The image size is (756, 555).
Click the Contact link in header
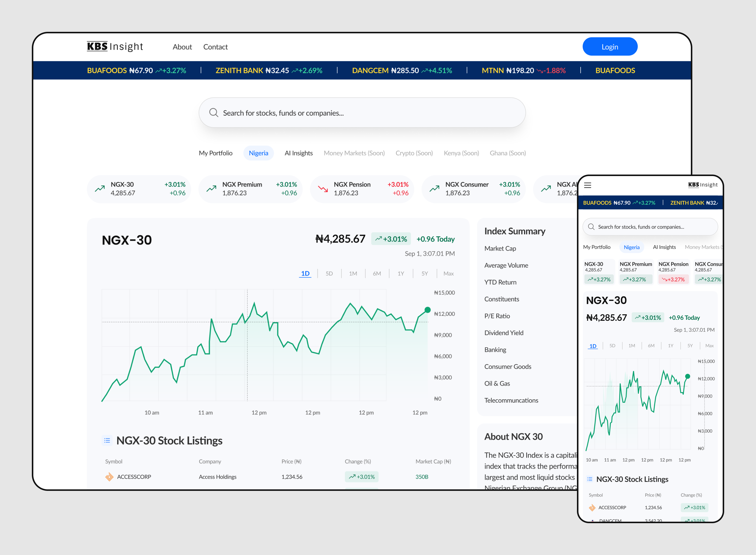point(215,47)
